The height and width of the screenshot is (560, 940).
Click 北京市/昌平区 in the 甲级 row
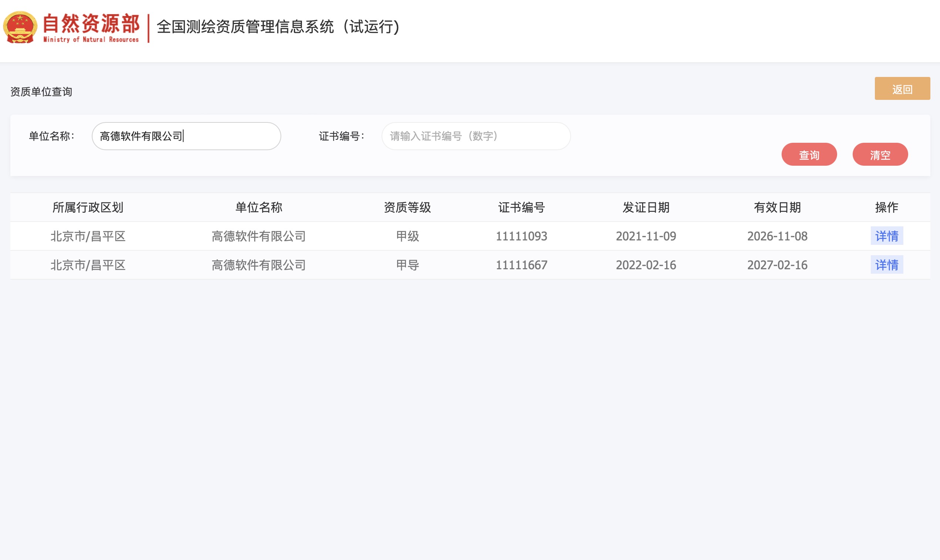point(88,236)
